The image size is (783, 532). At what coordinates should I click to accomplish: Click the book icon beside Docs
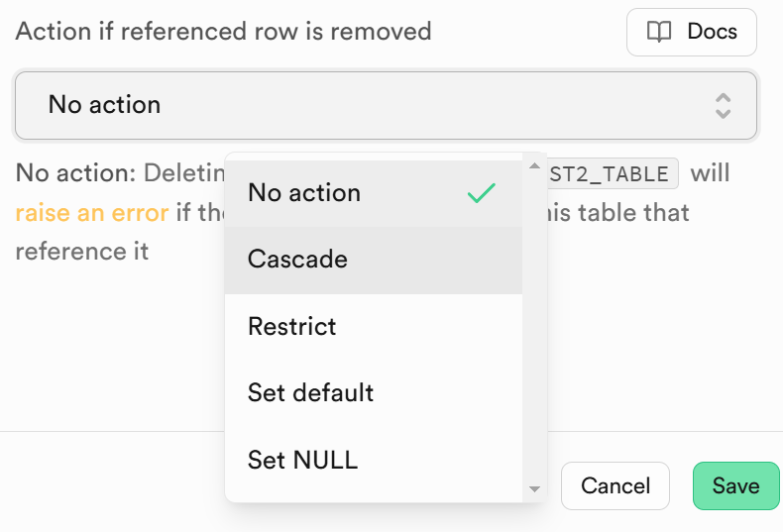pos(659,32)
